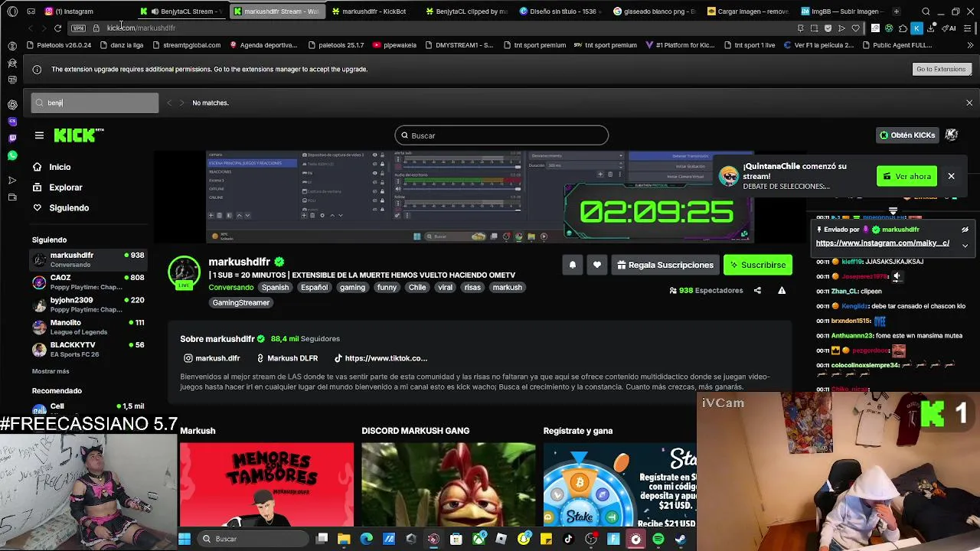This screenshot has height=551, width=980.
Task: Click the Kick logo
Action: [x=78, y=135]
